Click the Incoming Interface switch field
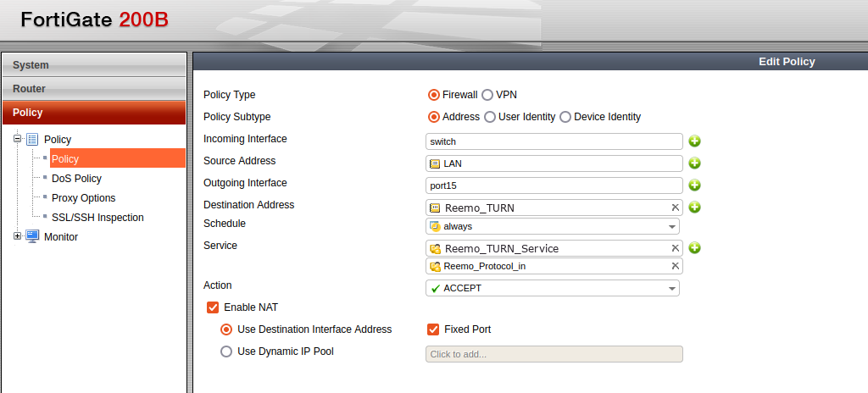Image resolution: width=868 pixels, height=393 pixels. 554,141
